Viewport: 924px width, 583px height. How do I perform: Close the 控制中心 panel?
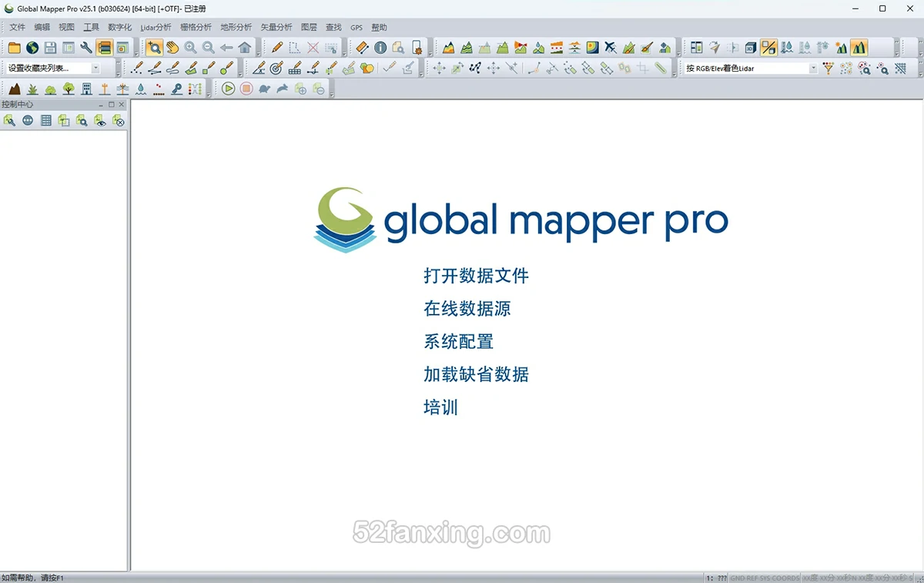[122, 104]
